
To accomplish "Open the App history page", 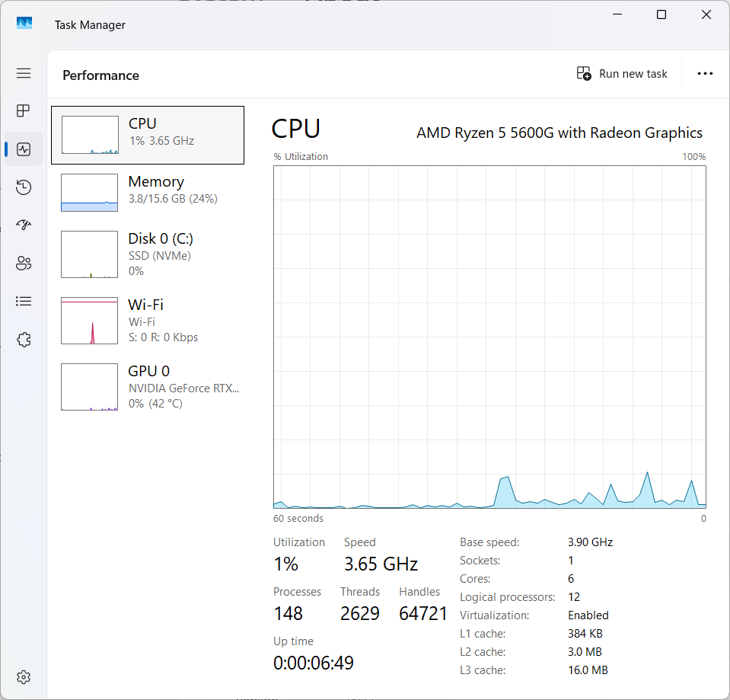I will (x=24, y=187).
